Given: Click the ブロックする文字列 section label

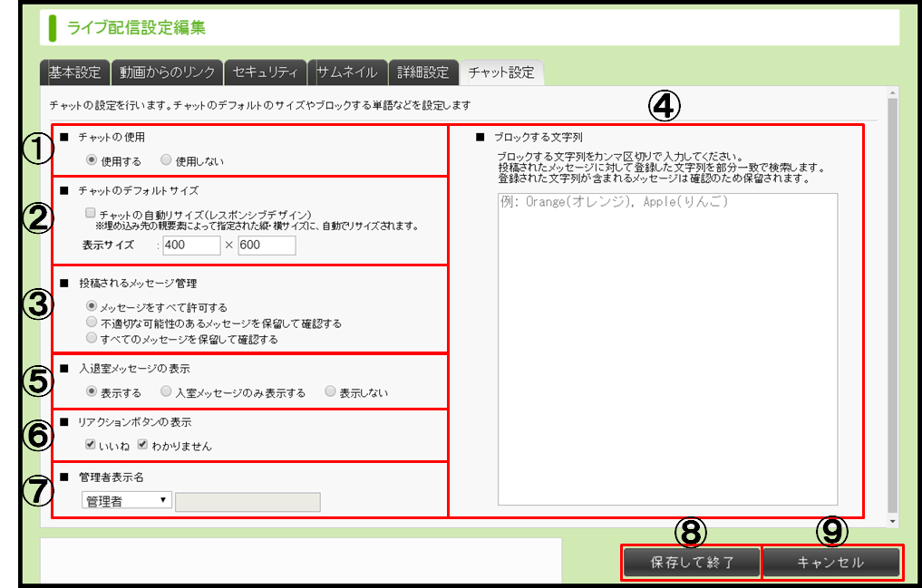Looking at the screenshot, I should point(538,138).
